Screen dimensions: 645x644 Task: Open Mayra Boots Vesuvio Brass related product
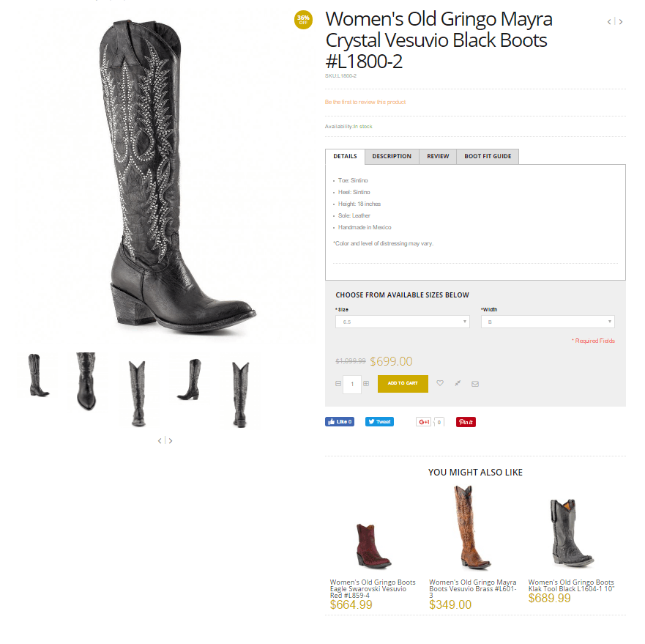[x=473, y=589]
